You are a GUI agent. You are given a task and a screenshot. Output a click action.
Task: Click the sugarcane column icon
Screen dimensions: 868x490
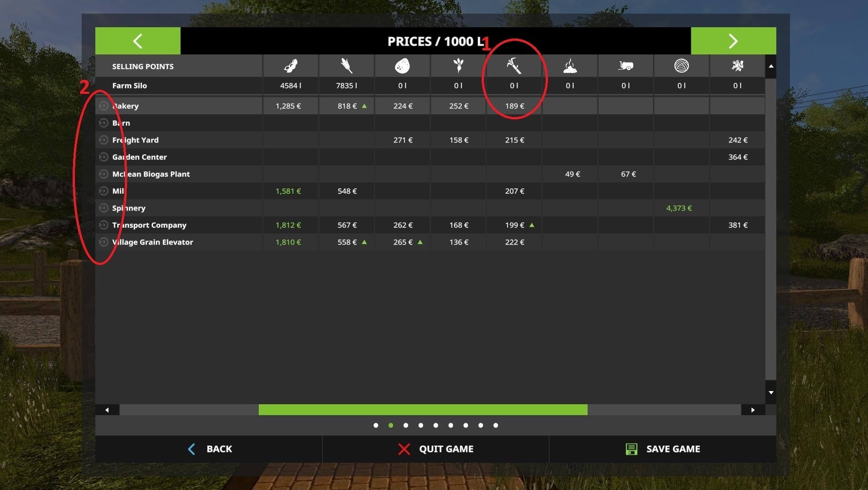click(514, 66)
